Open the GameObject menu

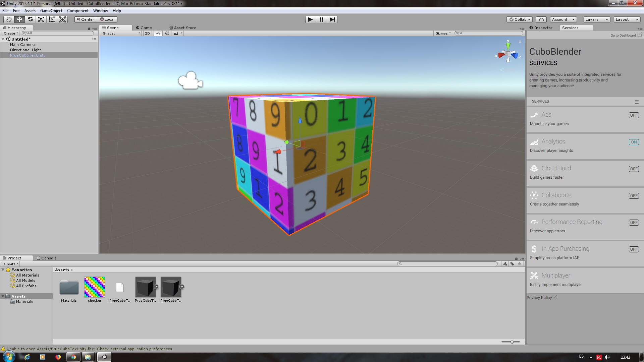point(51,11)
